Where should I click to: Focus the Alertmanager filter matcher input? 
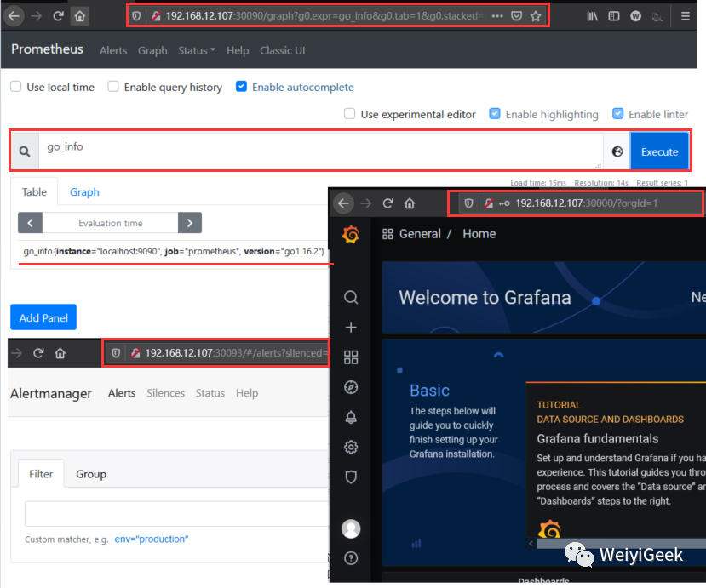click(177, 513)
